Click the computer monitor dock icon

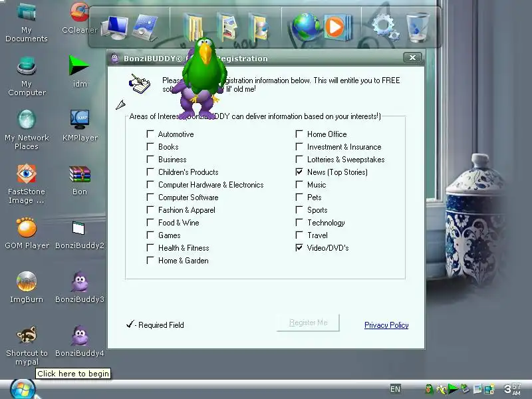[114, 28]
